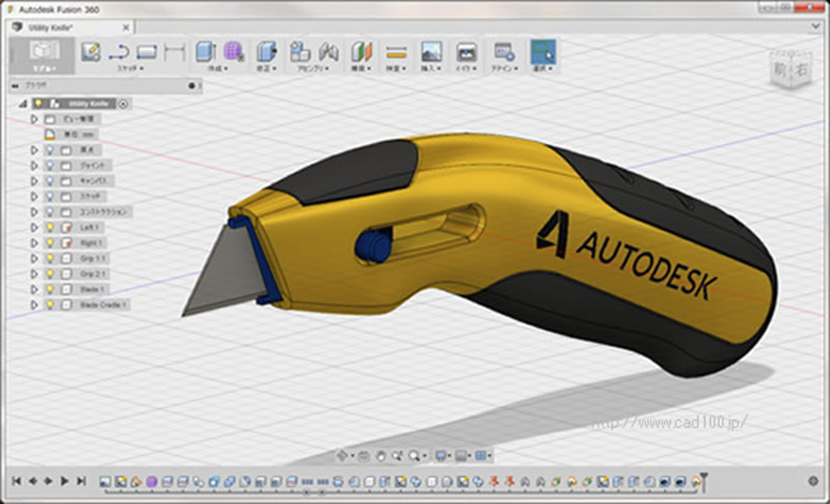The width and height of the screenshot is (830, 504).
Task: Click the Measure inspect icon
Action: coord(396,52)
